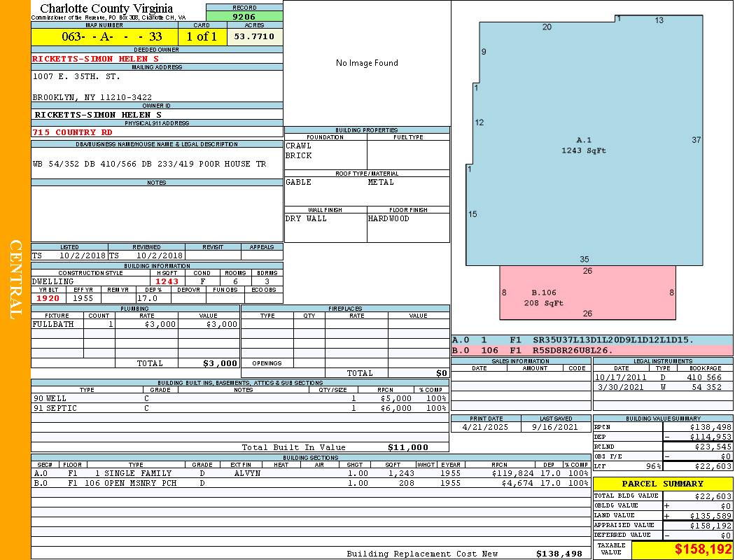Click the A.0 single family building section row
The width and height of the screenshot is (735, 560).
point(310,473)
